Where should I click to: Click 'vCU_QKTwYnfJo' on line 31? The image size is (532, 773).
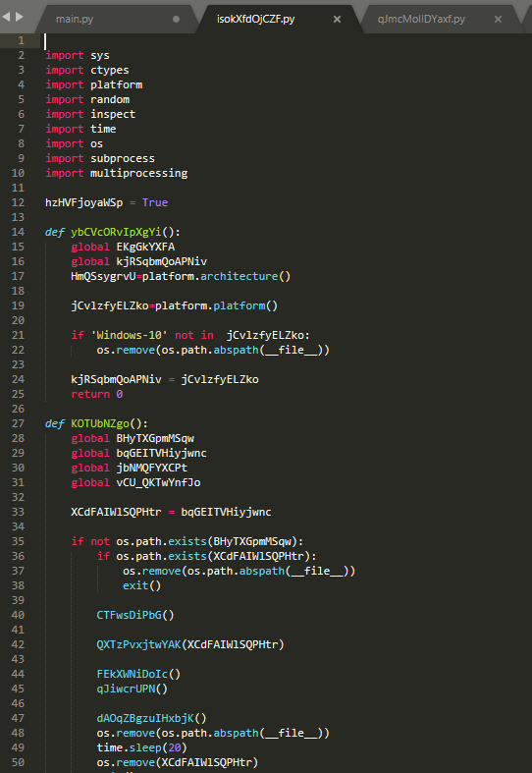click(x=158, y=482)
